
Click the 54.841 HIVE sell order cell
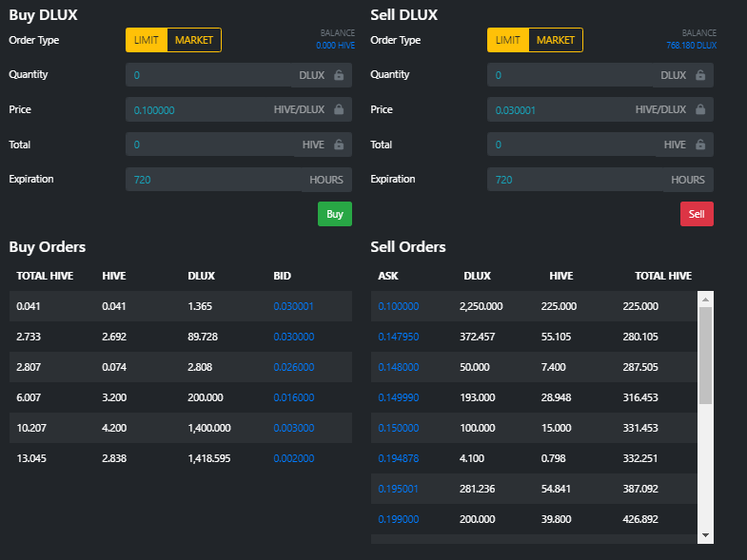point(556,489)
